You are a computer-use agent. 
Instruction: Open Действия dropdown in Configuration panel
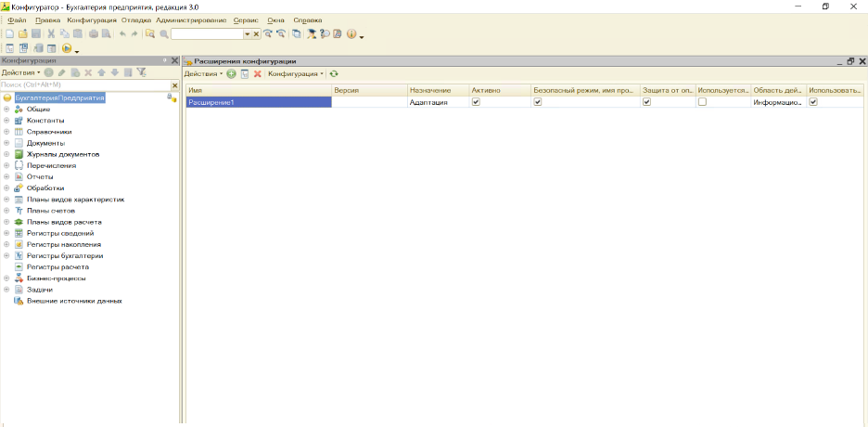pyautogui.click(x=20, y=72)
